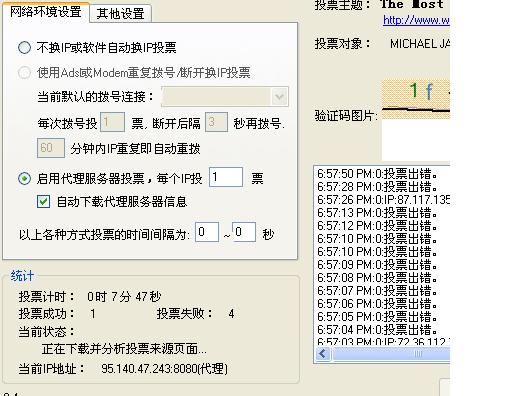Image resolution: width=512 pixels, height=396 pixels.
Task: Click the 每次拨号投 votes input field
Action: 113,122
